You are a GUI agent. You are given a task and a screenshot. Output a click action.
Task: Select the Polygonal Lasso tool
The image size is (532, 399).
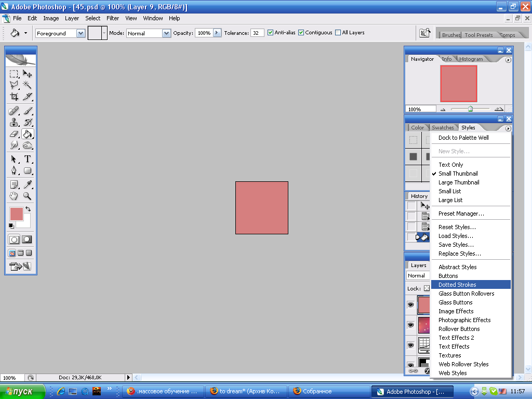tap(14, 85)
